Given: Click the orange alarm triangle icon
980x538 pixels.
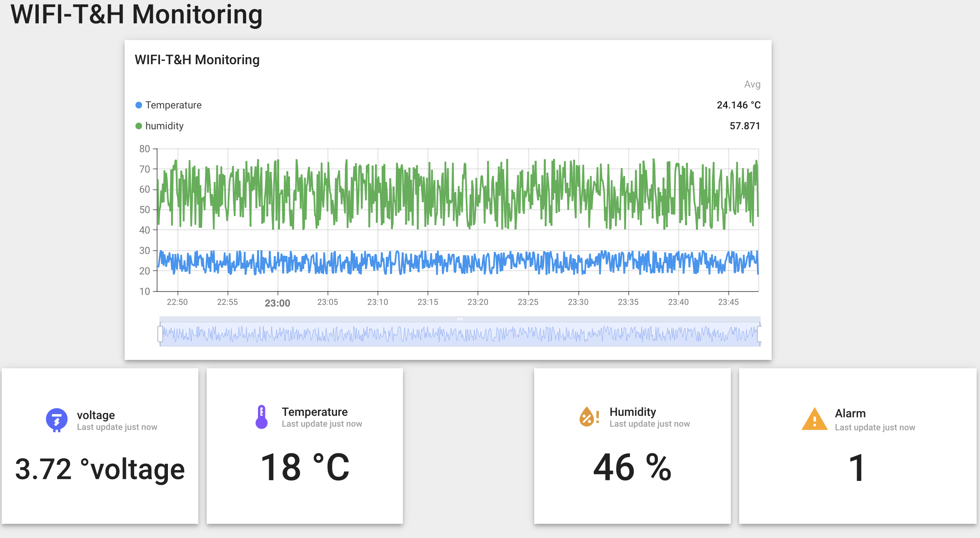Looking at the screenshot, I should [815, 419].
